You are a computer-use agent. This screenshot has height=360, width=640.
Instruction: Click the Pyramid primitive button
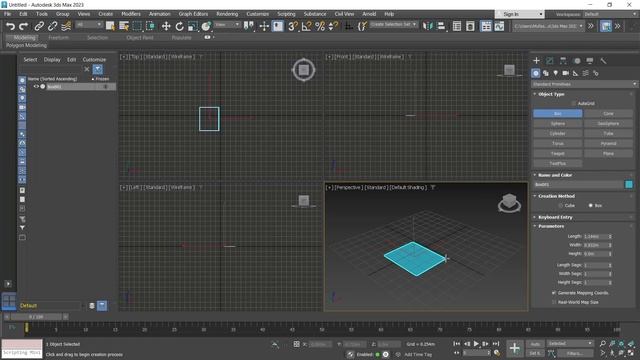[x=608, y=144]
